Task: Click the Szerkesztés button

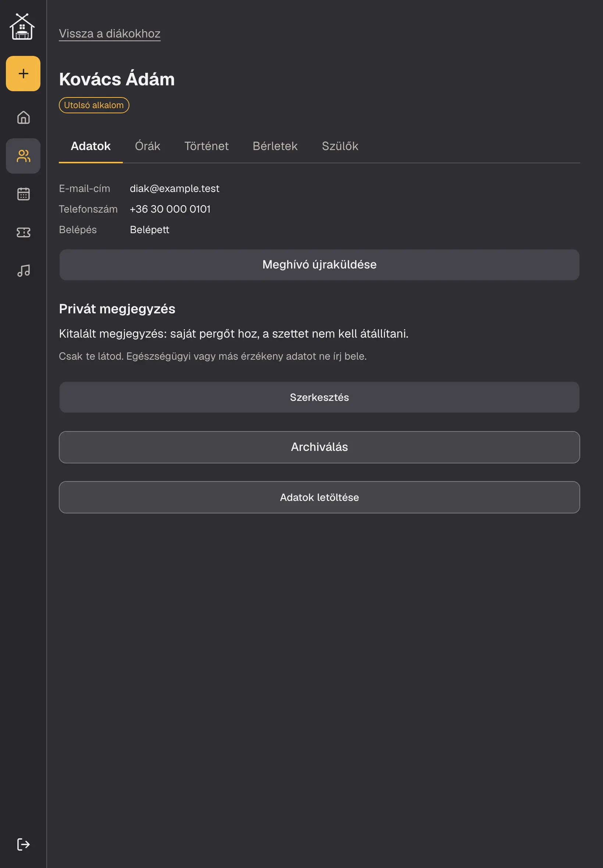Action: [319, 397]
